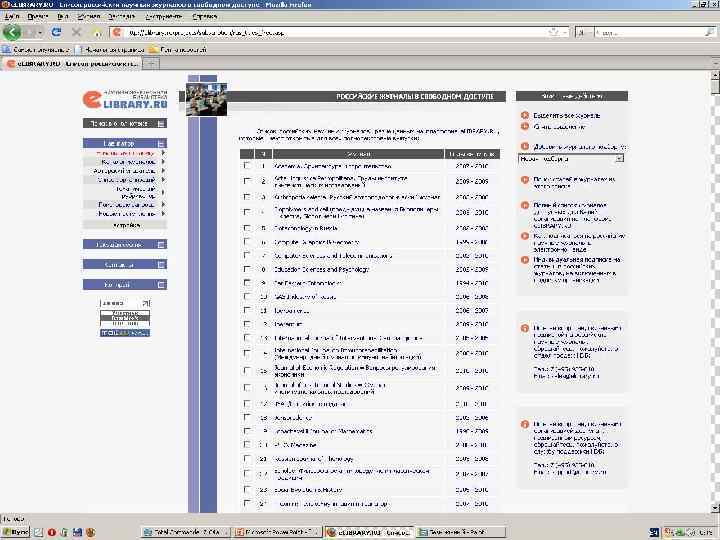This screenshot has height=540, width=720.
Task: Open the Правка menu
Action: pyautogui.click(x=38, y=17)
